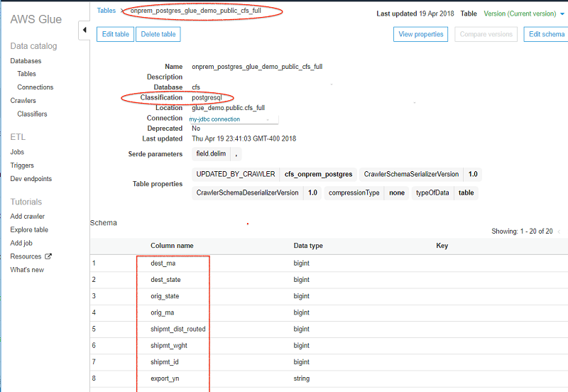Open Databases in the sidebar
Viewport: 568px width, 392px height.
click(26, 61)
